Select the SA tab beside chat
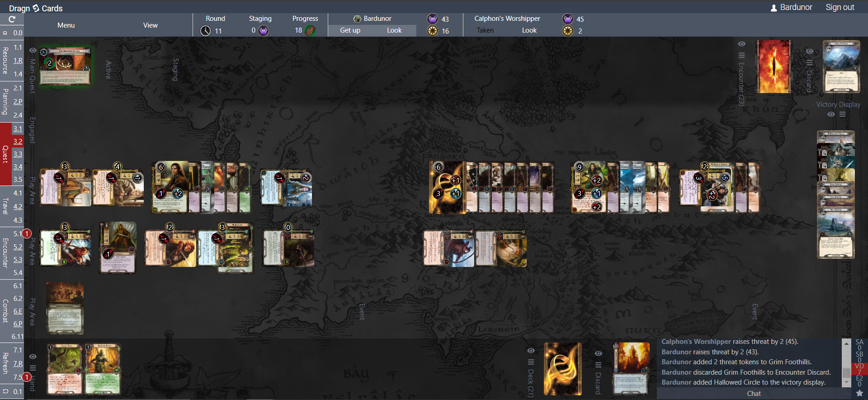Viewport: 868px width, 400px height. [859, 345]
